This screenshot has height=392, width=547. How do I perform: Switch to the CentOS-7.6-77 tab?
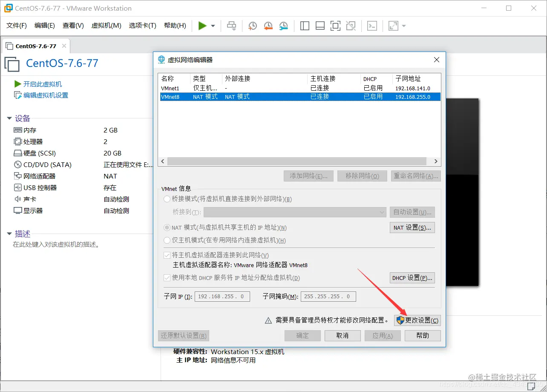click(36, 46)
